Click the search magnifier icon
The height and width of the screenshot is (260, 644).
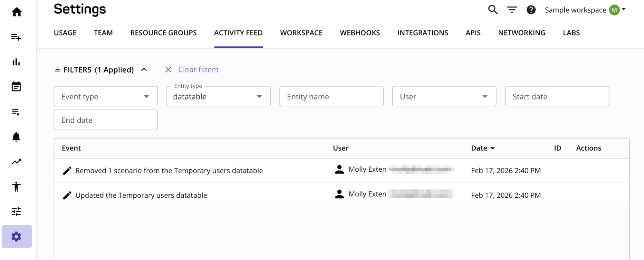493,10
